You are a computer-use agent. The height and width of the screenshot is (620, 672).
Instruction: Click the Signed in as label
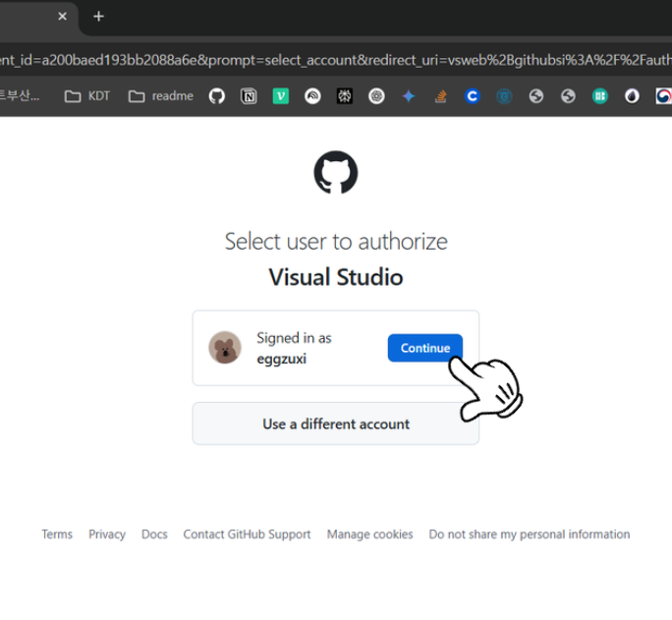pos(294,338)
